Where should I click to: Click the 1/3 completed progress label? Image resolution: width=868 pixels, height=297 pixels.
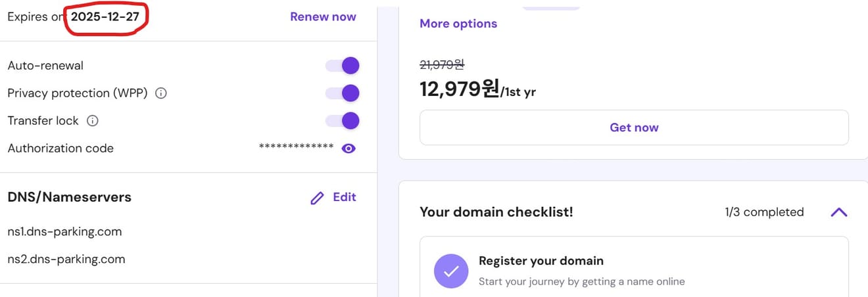pyautogui.click(x=764, y=212)
